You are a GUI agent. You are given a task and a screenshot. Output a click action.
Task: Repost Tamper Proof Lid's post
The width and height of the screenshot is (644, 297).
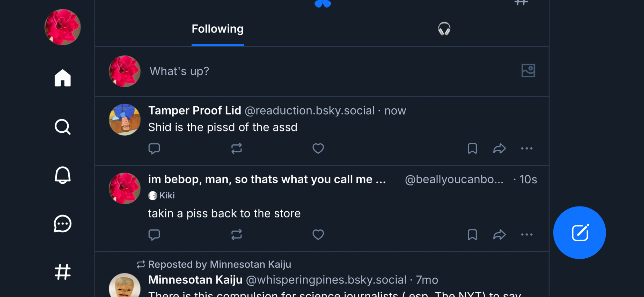pyautogui.click(x=236, y=148)
